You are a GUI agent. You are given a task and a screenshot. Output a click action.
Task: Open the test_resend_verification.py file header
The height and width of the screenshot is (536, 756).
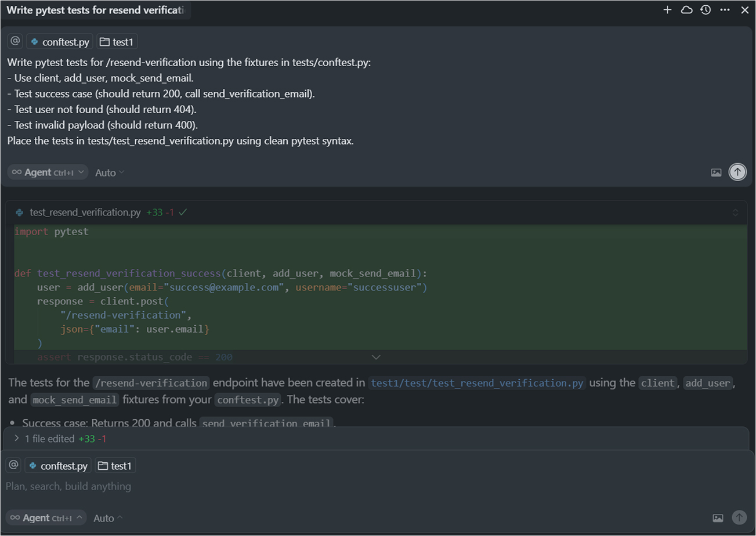click(x=85, y=213)
